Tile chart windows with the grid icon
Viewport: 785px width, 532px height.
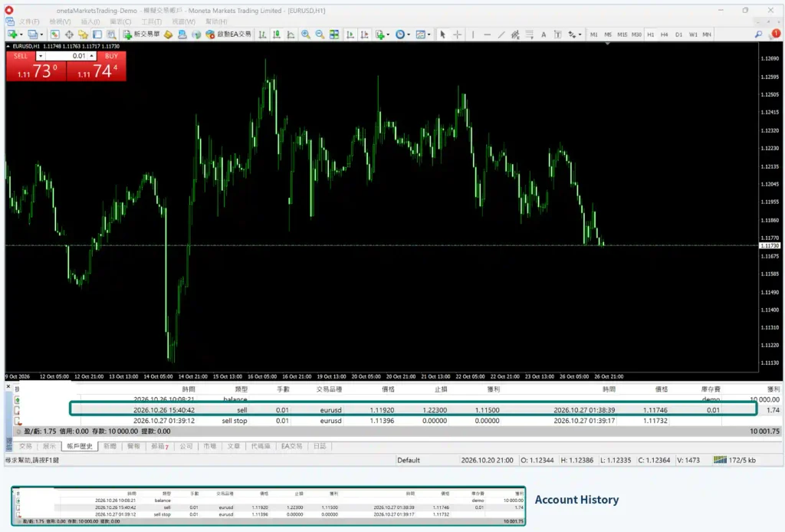pyautogui.click(x=334, y=34)
